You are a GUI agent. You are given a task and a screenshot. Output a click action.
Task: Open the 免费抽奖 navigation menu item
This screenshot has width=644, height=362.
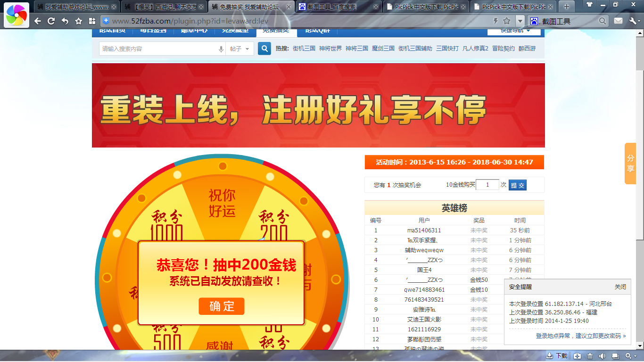[x=277, y=32]
